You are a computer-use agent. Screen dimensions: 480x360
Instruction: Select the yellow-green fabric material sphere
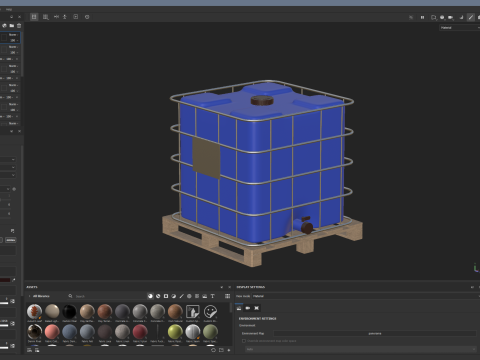click(175, 332)
